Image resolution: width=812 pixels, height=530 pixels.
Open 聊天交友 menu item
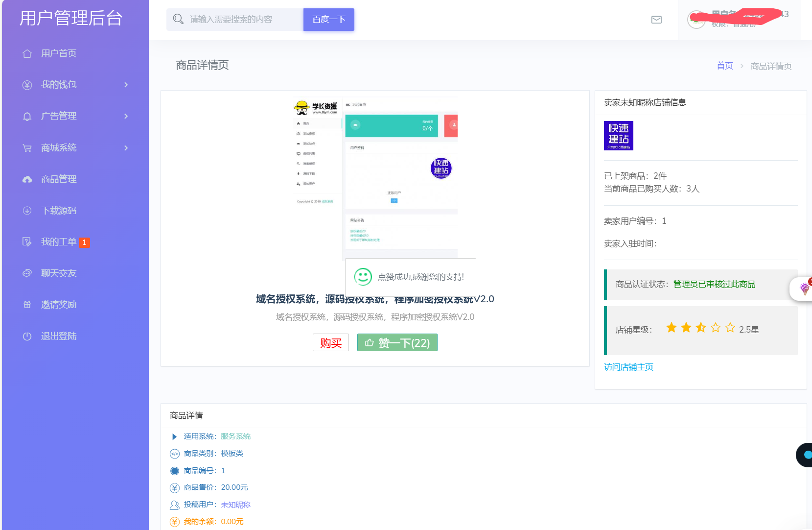coord(59,273)
